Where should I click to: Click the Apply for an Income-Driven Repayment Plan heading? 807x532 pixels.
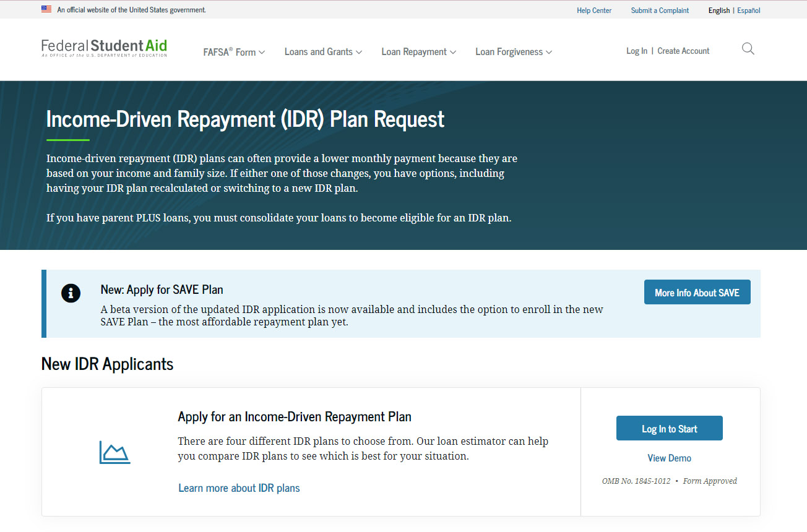(x=295, y=417)
